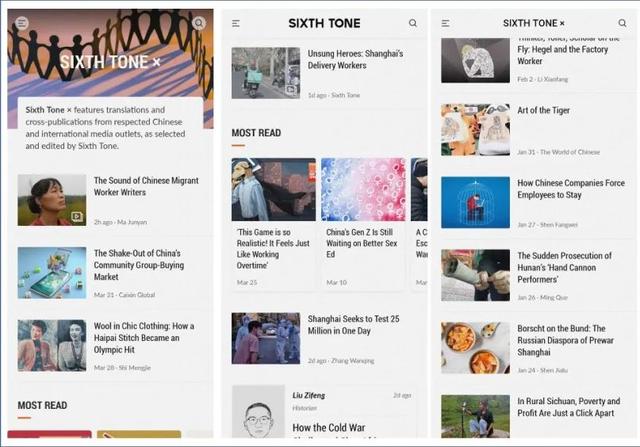The height and width of the screenshot is (447, 640).
Task: Click 'The World of Chinese' source label
Action: tap(570, 152)
